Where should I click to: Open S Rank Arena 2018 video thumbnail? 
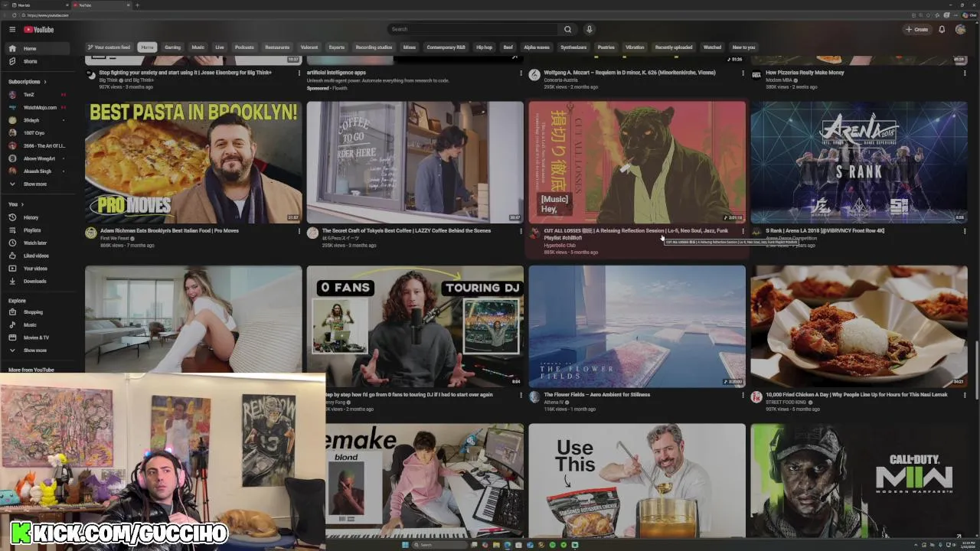(x=859, y=162)
